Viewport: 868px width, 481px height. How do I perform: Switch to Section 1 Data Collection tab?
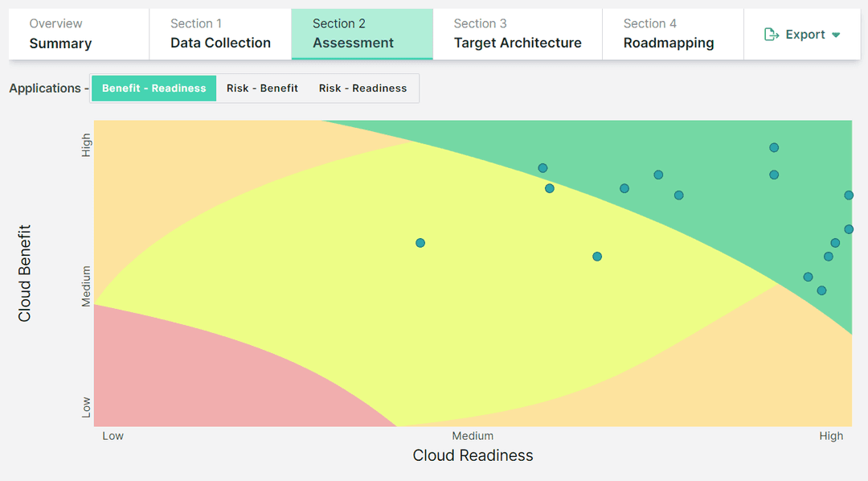click(x=220, y=34)
